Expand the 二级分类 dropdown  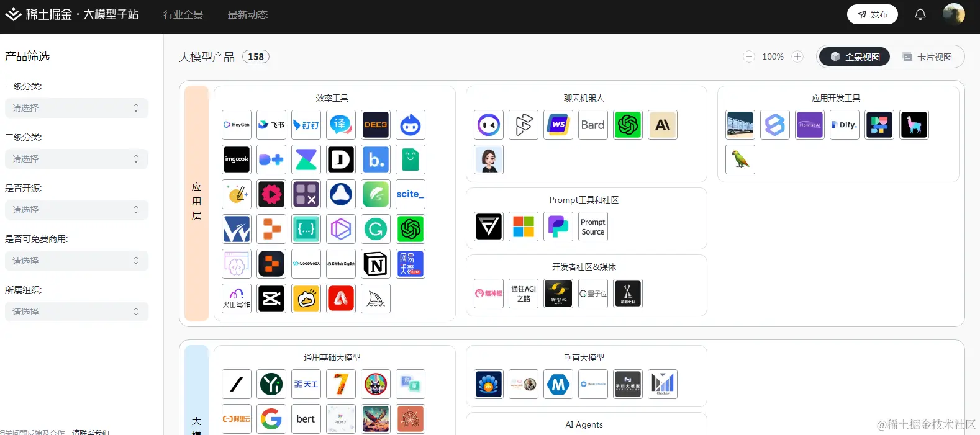click(x=76, y=159)
